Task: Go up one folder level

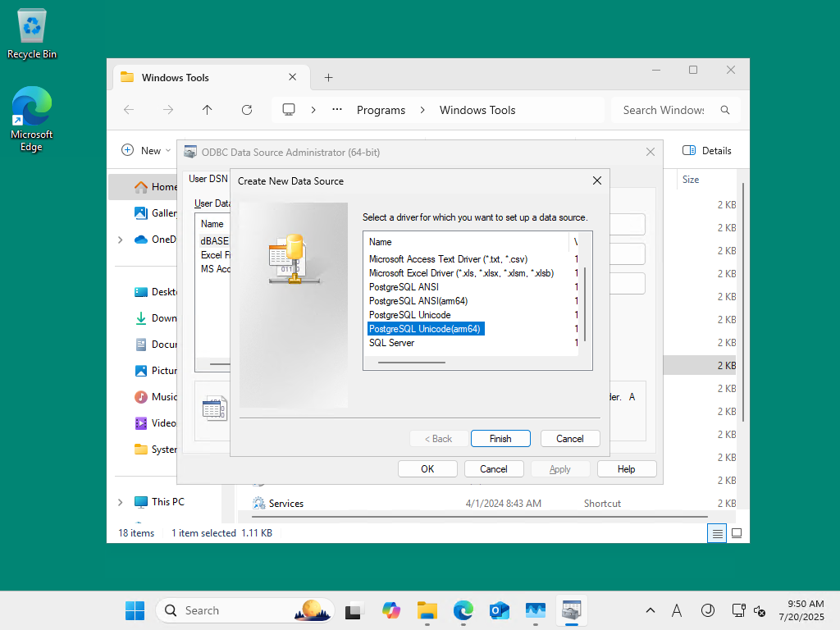Action: point(208,110)
